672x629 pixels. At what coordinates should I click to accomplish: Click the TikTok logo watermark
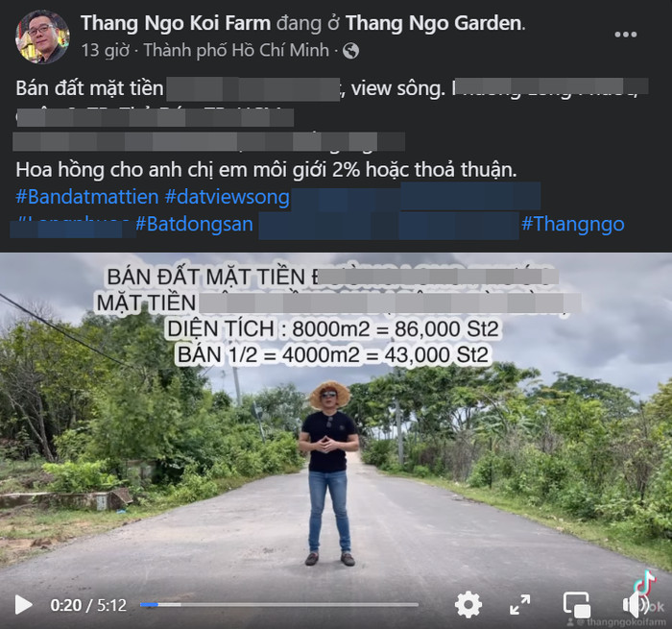[x=645, y=584]
